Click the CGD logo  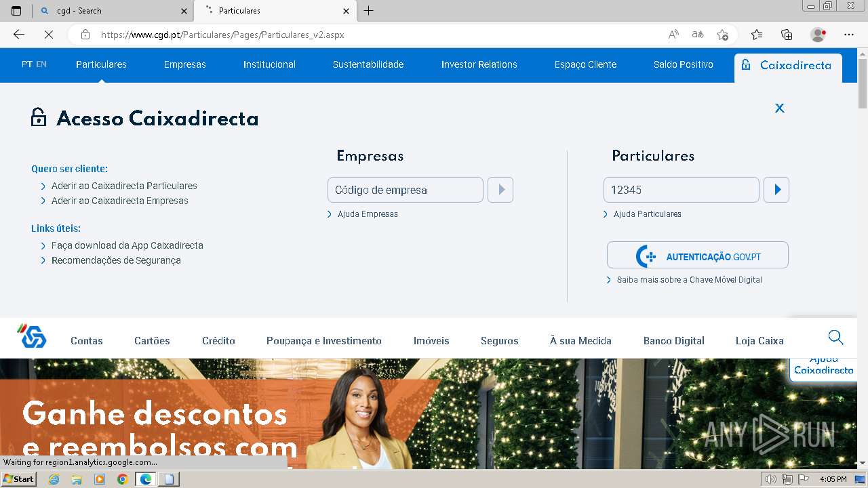31,337
